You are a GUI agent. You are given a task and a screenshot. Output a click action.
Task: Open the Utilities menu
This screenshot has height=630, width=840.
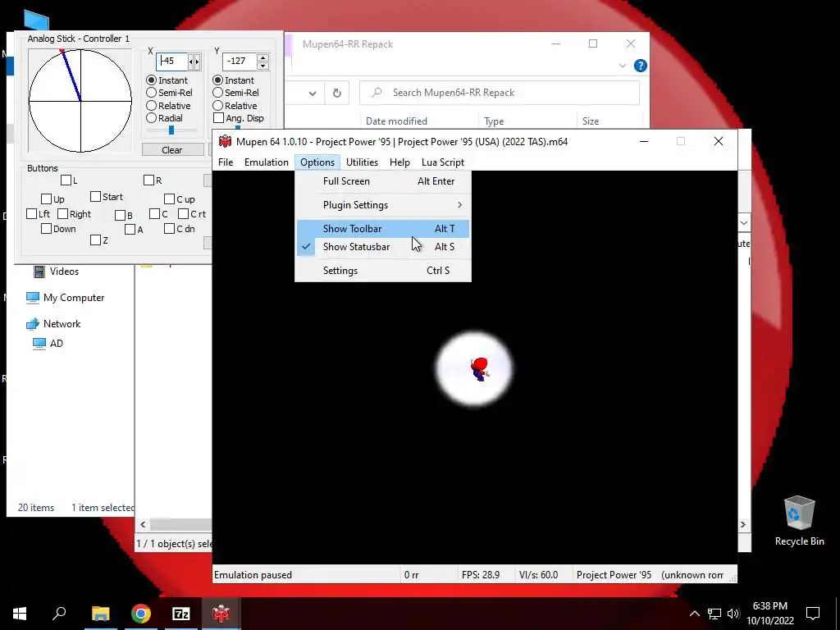point(362,162)
